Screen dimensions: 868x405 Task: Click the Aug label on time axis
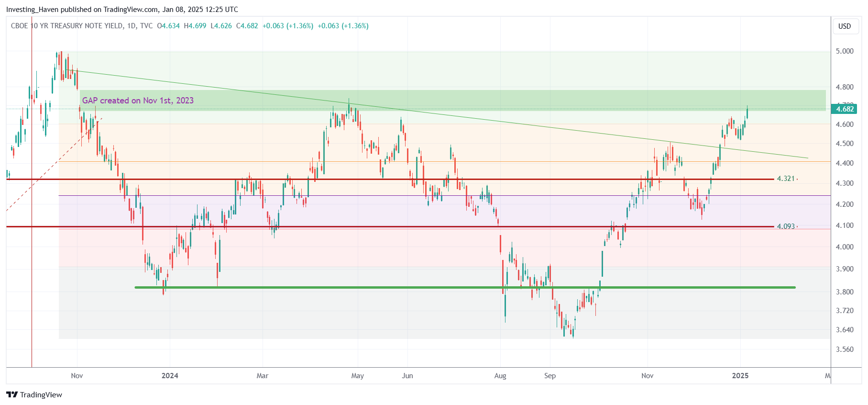click(x=500, y=376)
